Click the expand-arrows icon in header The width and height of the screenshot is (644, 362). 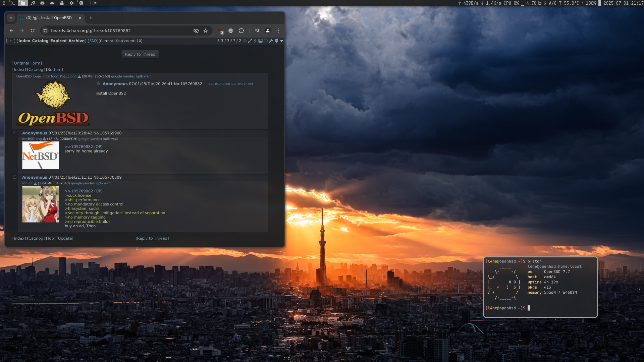pos(250,41)
